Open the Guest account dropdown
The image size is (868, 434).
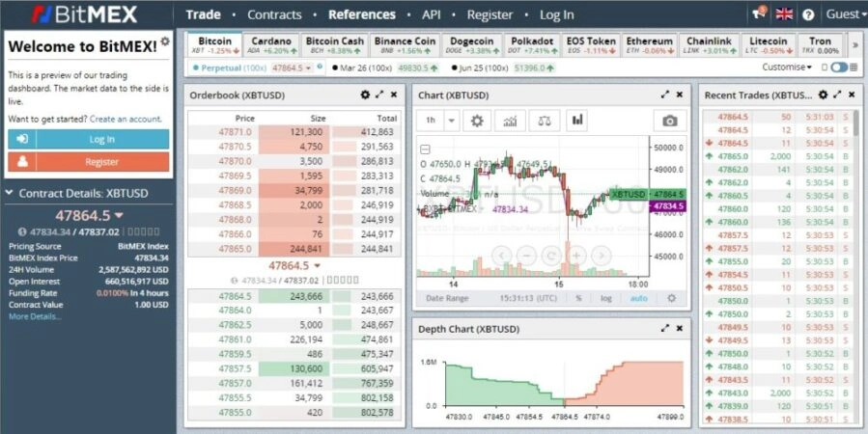click(x=845, y=14)
